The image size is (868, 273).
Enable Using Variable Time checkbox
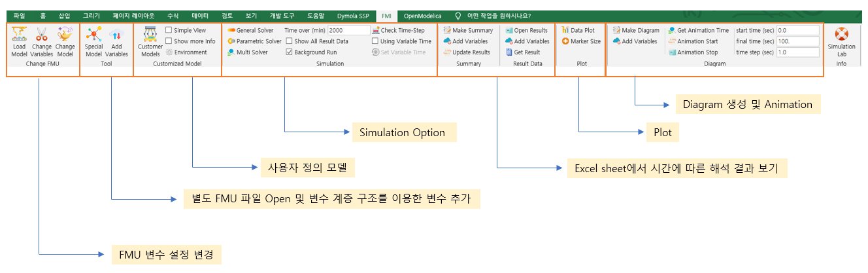point(375,41)
